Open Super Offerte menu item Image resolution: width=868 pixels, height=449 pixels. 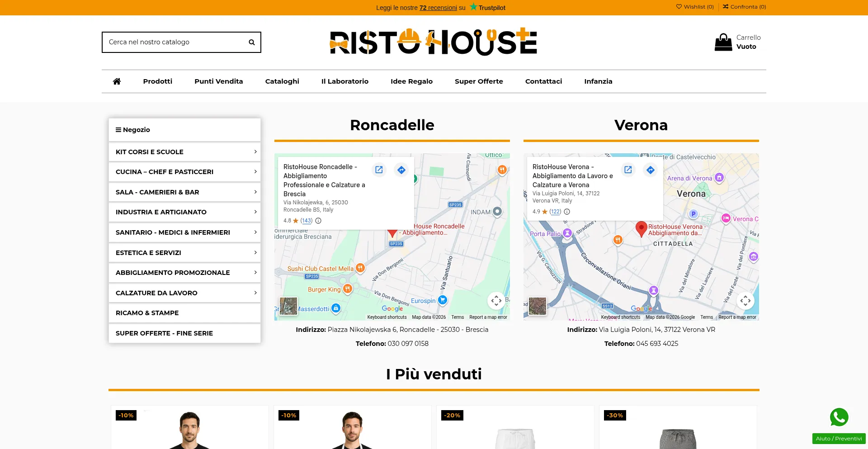click(479, 81)
